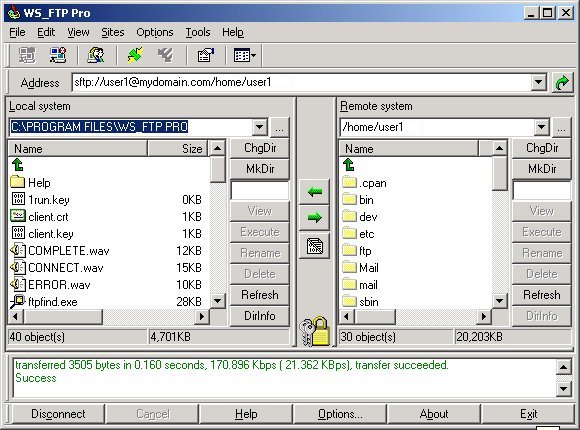This screenshot has height=430, width=580.
Task: Open the user wizard toolbar icon with person
Action: (x=96, y=56)
